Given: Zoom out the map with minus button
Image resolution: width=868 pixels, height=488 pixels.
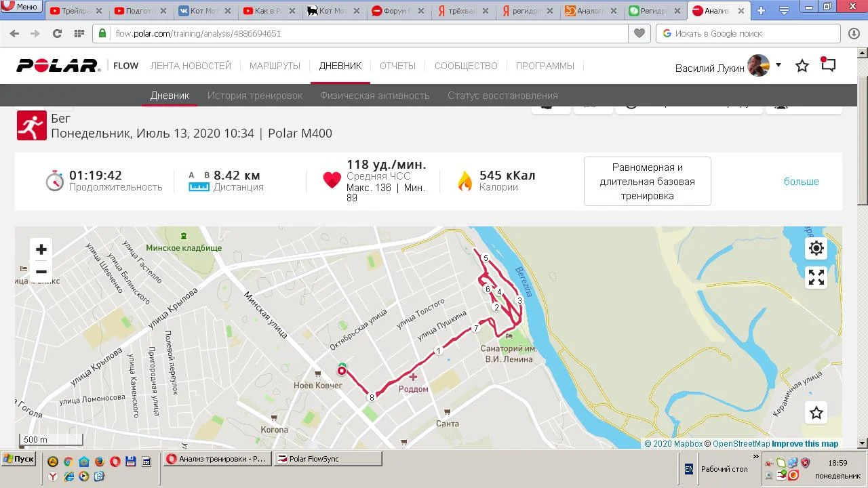Looking at the screenshot, I should (41, 272).
